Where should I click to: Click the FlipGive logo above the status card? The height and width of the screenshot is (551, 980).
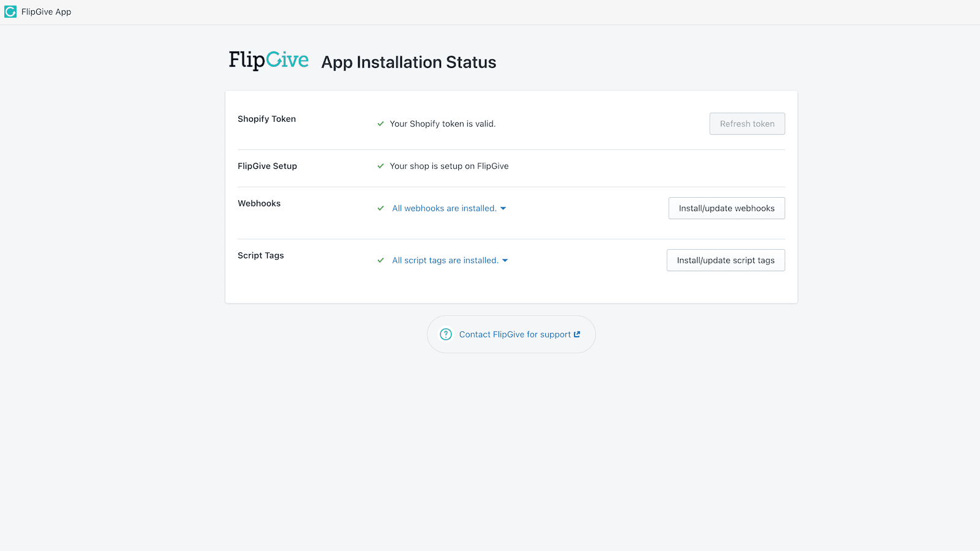click(268, 59)
